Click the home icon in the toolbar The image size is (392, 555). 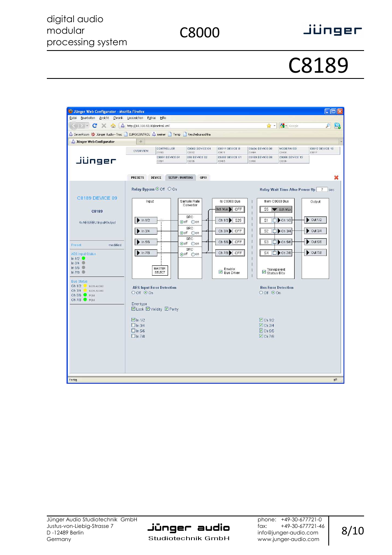click(113, 126)
